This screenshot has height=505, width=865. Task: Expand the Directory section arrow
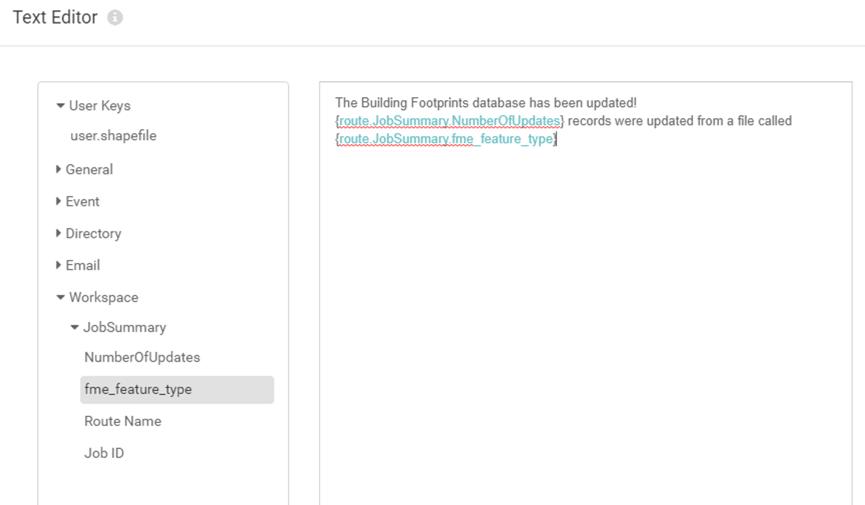58,233
